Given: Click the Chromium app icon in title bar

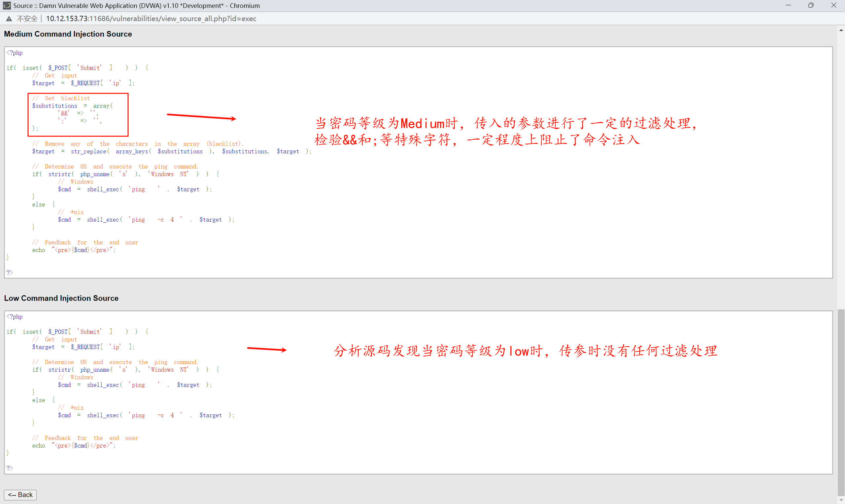Looking at the screenshot, I should (7, 5).
